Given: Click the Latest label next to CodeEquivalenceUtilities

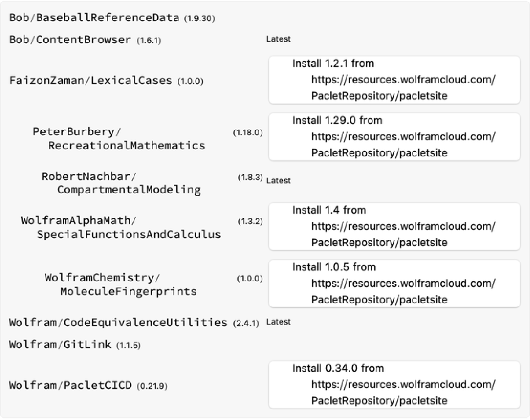Looking at the screenshot, I should (278, 322).
